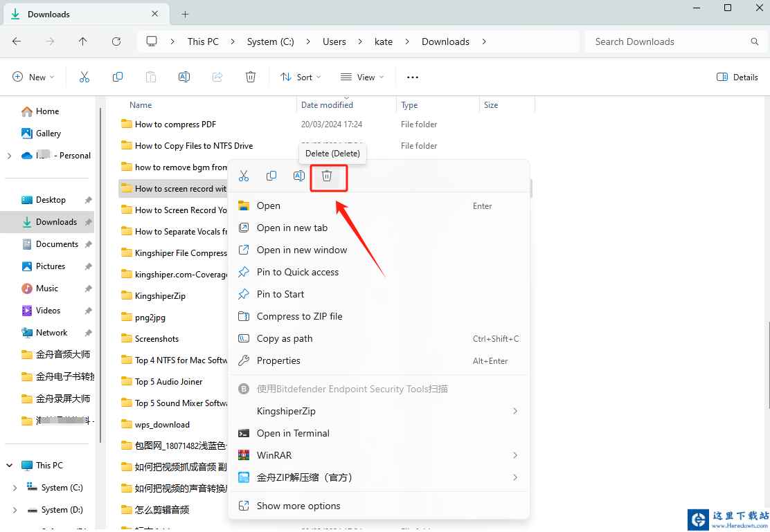Image resolution: width=770 pixels, height=532 pixels.
Task: Toggle the Details pane
Action: click(x=737, y=77)
